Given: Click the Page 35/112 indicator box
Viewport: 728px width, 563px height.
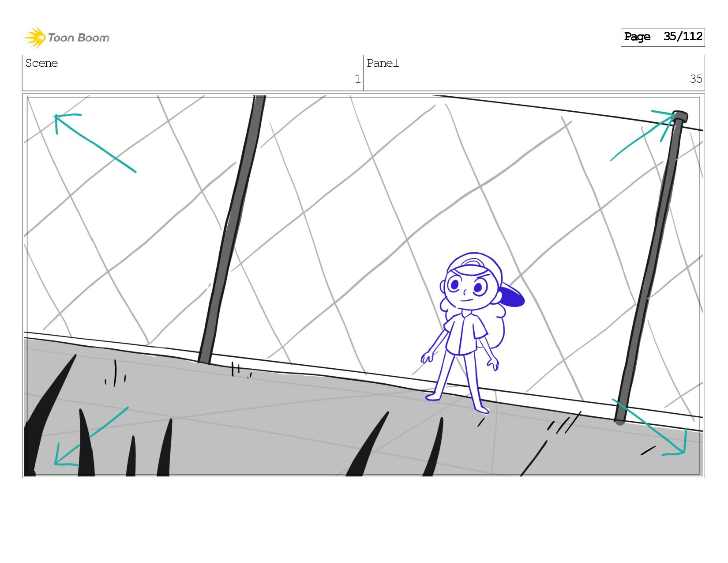Looking at the screenshot, I should pyautogui.click(x=662, y=37).
